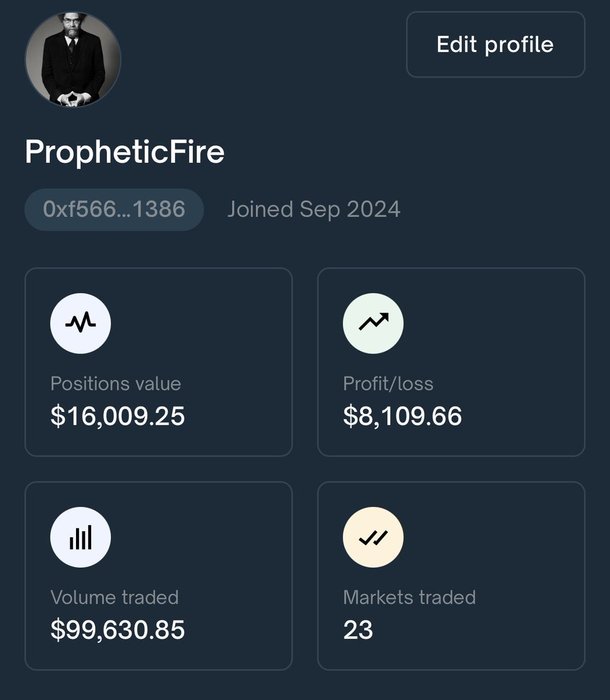Select the $8,109.66 profit amount
The height and width of the screenshot is (700, 610).
click(402, 416)
